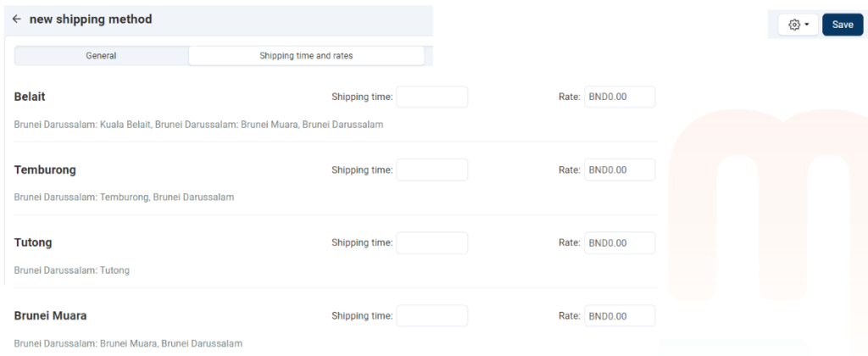Focus the Belait shipping time field

point(431,97)
